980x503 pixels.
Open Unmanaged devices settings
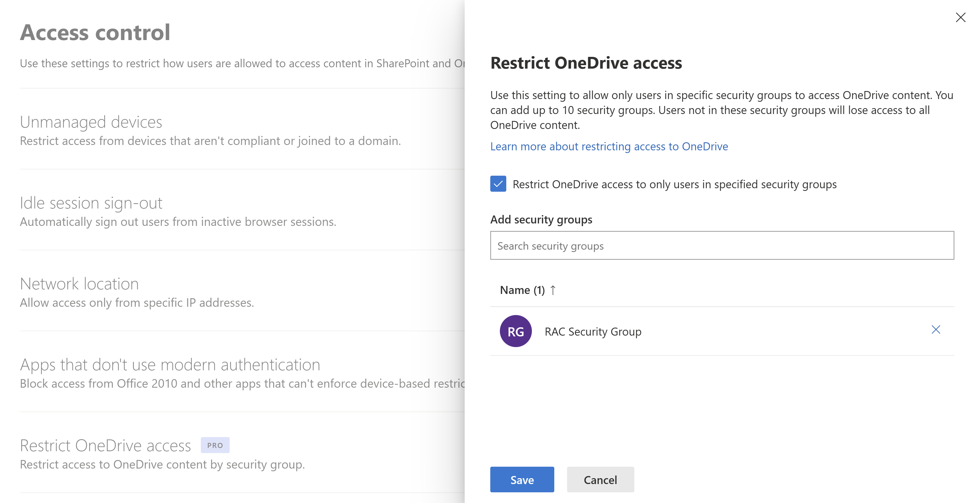pyautogui.click(x=91, y=122)
